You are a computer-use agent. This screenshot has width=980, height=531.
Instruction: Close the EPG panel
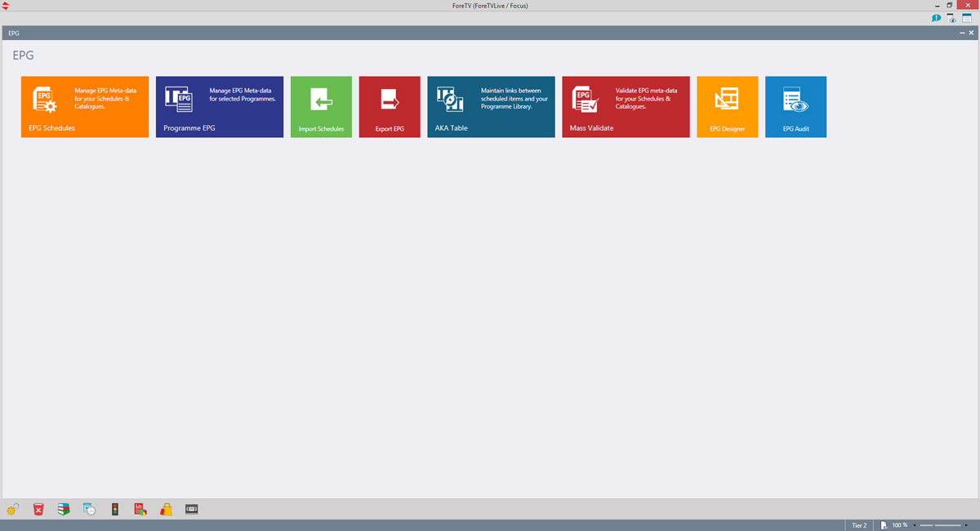pos(971,33)
